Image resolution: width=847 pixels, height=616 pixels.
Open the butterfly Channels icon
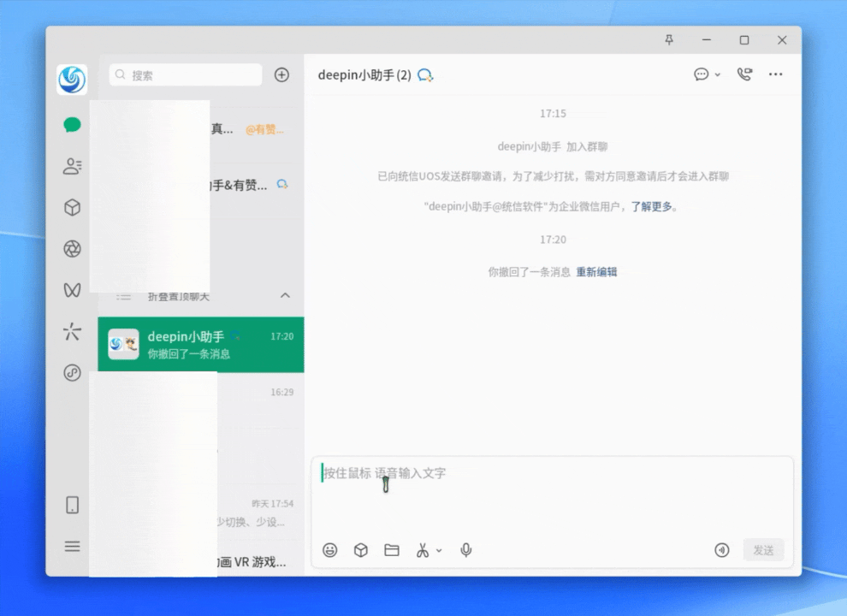72,290
